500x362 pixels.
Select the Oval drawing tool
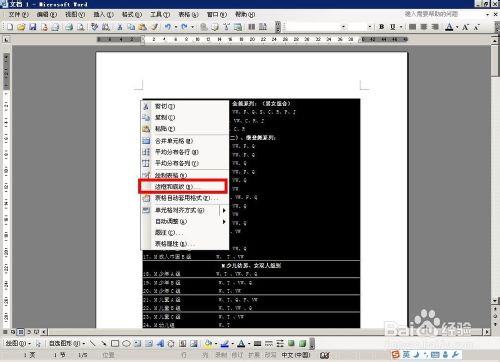coord(126,343)
